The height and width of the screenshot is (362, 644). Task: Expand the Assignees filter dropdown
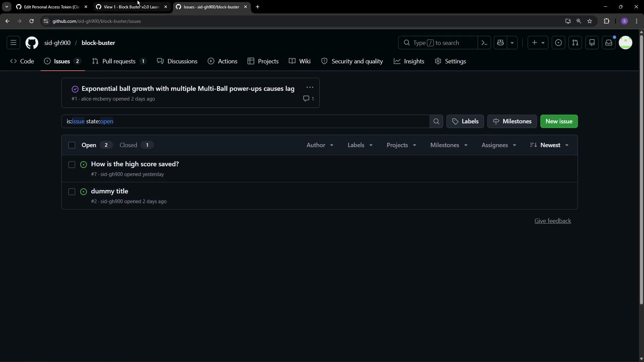coord(499,145)
